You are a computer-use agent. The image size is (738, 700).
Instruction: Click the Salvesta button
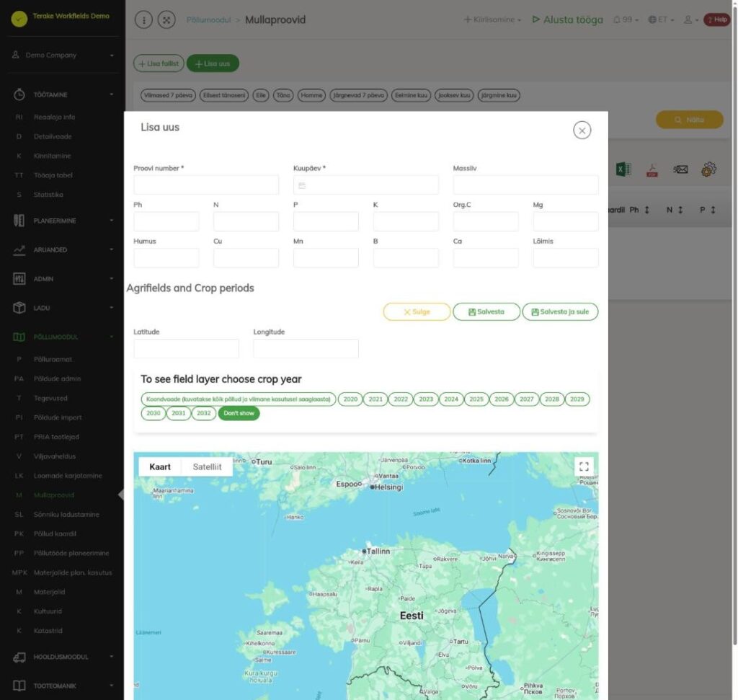(486, 311)
